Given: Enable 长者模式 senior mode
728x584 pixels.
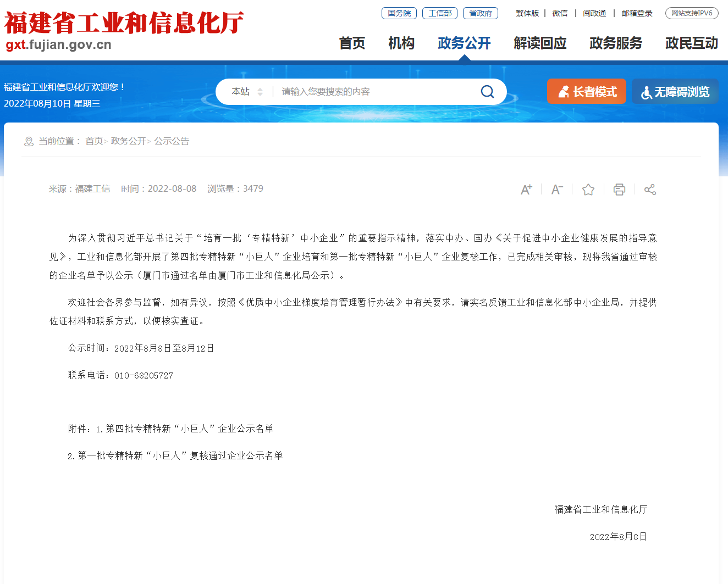Looking at the screenshot, I should (587, 92).
